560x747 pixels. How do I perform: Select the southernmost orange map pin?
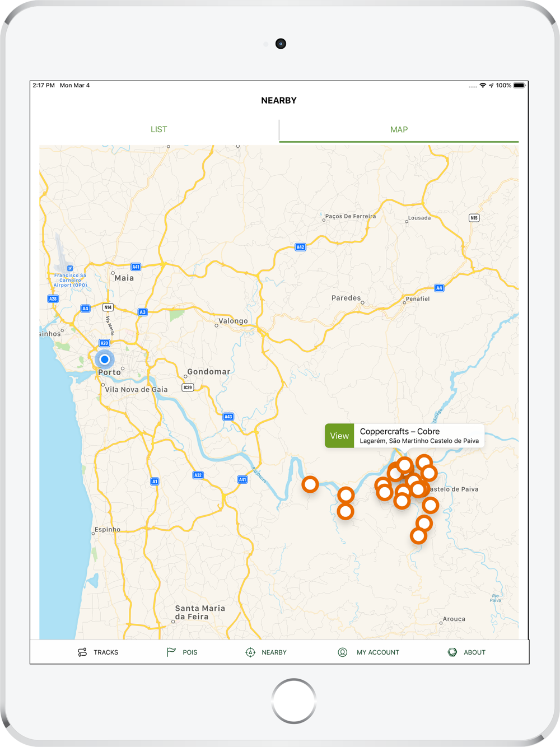(418, 536)
